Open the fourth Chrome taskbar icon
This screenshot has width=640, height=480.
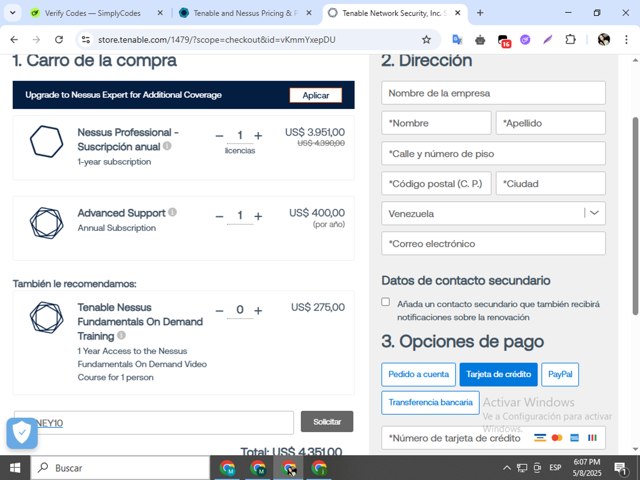click(319, 468)
